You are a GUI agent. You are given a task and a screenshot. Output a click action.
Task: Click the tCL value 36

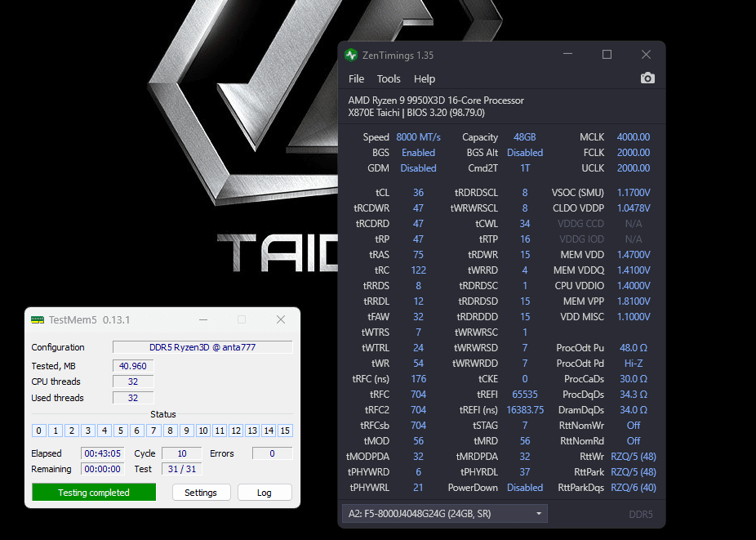[x=419, y=193]
